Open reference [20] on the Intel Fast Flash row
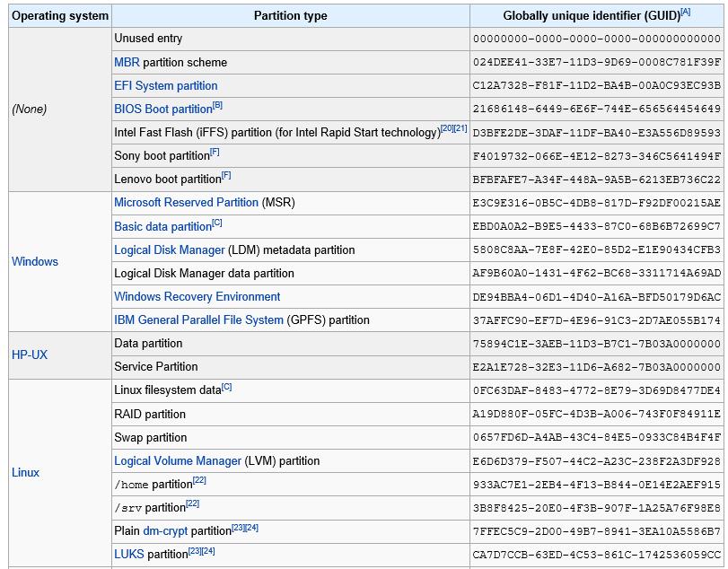This screenshot has width=728, height=569. 447,128
